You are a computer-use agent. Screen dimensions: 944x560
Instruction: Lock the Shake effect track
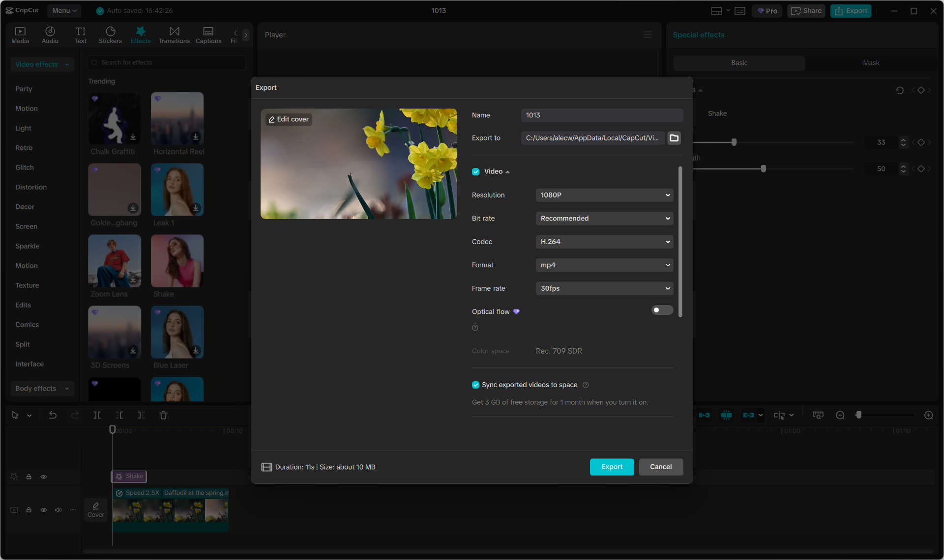click(29, 476)
